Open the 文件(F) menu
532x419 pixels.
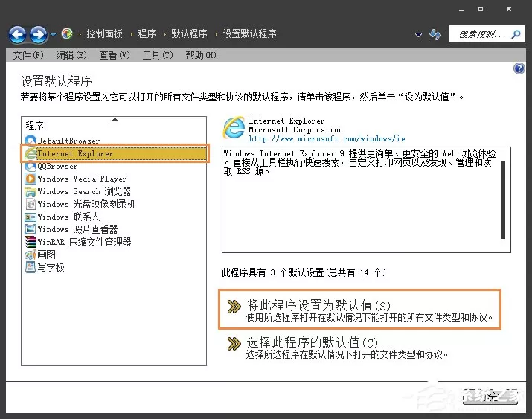click(x=28, y=55)
